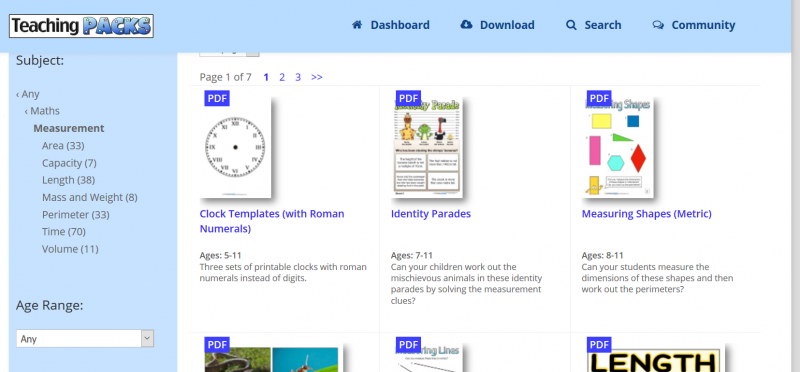Open the Identity Parades title link
800x372 pixels.
[x=431, y=214]
